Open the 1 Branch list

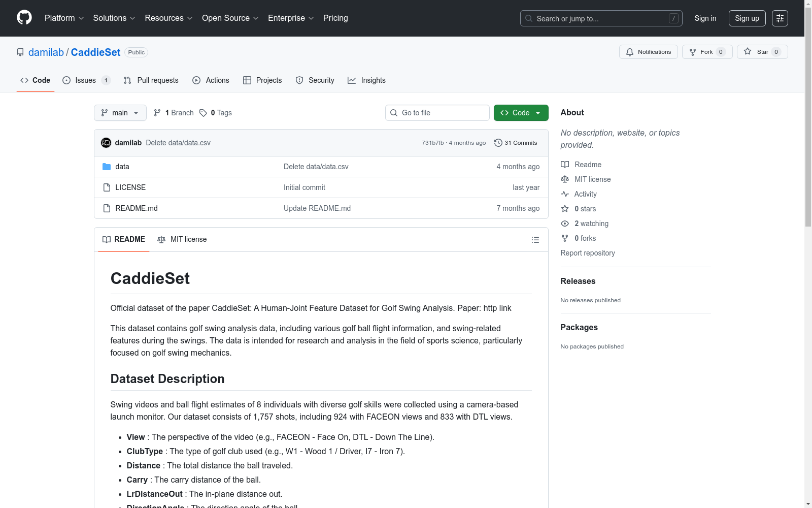tap(174, 113)
